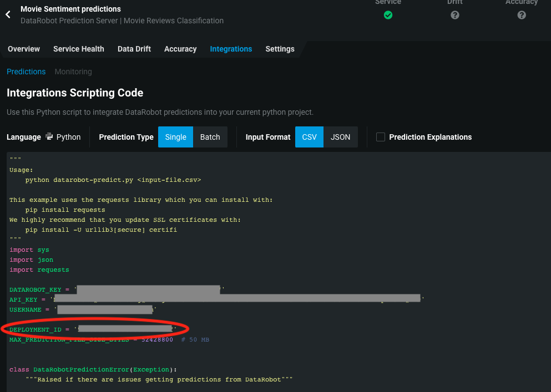Viewport: 551px width, 392px height.
Task: Click the Python language label
Action: pos(68,137)
